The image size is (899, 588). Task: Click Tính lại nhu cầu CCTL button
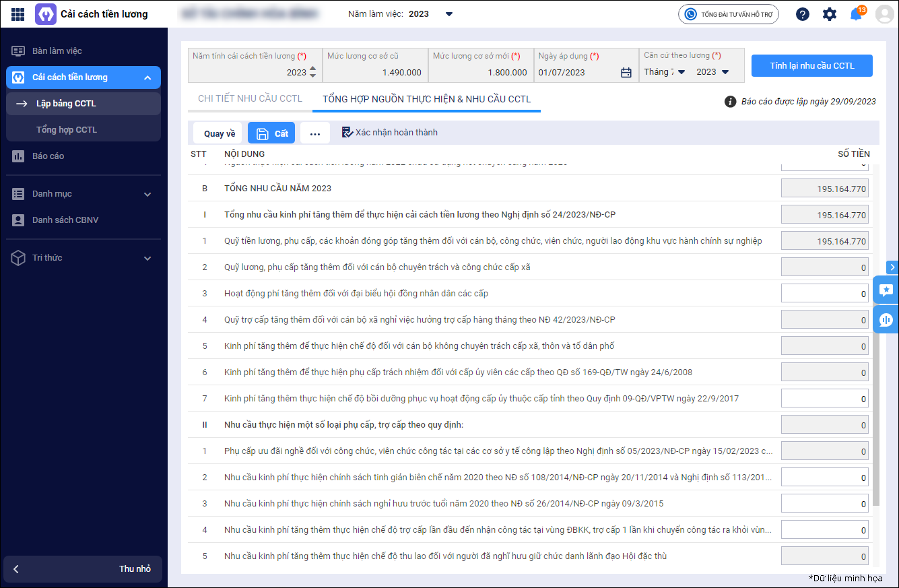click(812, 65)
